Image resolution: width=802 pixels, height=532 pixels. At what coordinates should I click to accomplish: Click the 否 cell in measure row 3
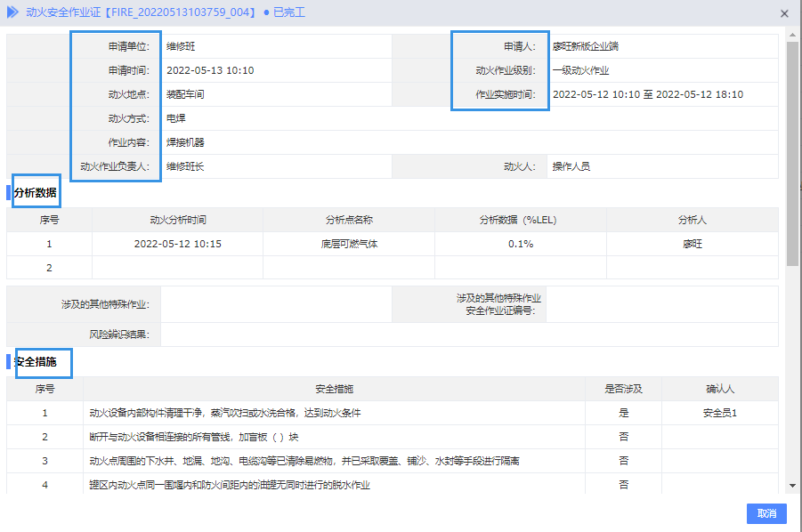tap(623, 462)
